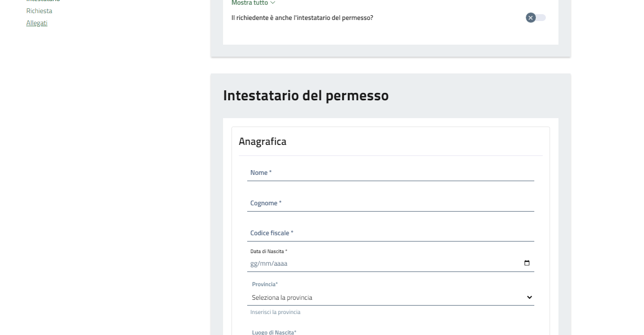The width and height of the screenshot is (644, 335).
Task: Click the Anagrafica section heading
Action: 262,141
